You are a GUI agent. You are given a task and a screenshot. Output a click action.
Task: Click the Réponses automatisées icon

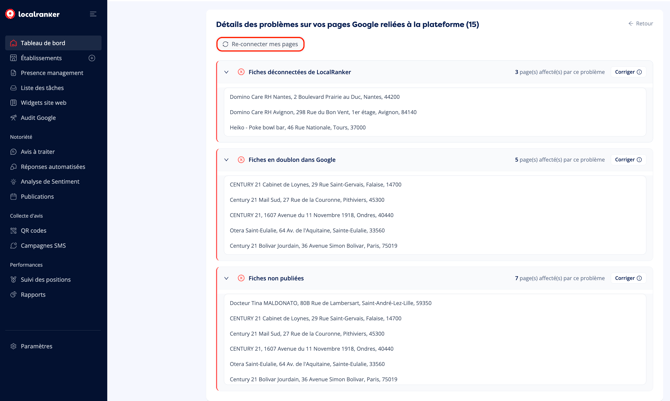click(x=13, y=167)
